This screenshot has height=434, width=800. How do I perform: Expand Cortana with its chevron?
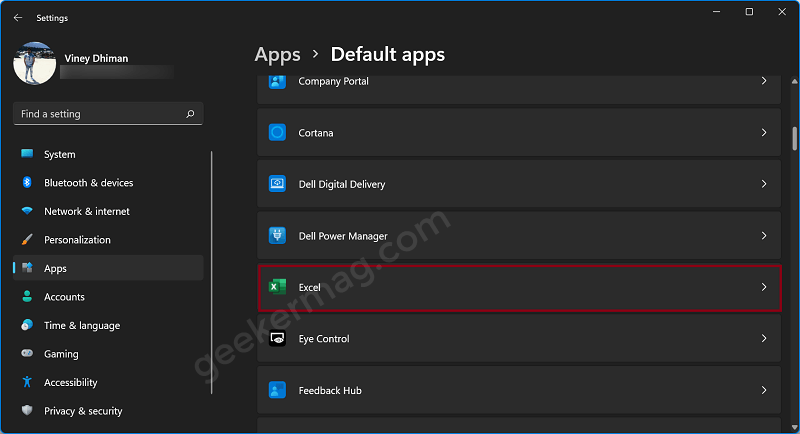pyautogui.click(x=764, y=133)
